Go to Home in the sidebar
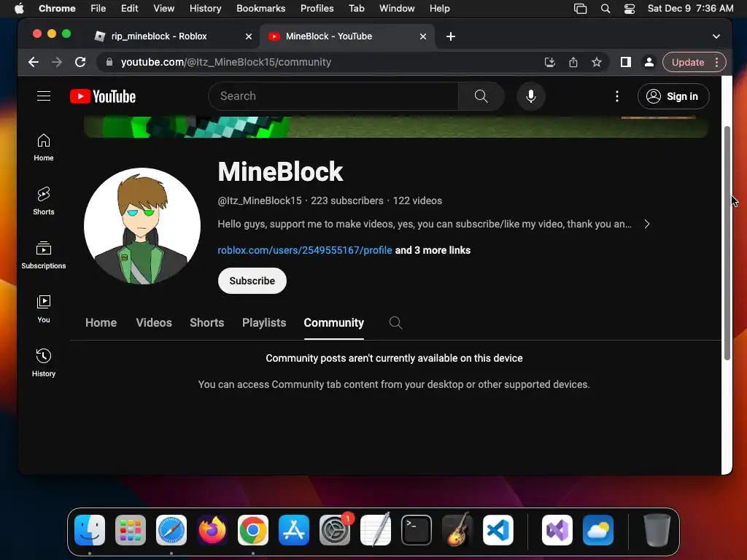Screen dimensions: 747x560 pyautogui.click(x=43, y=147)
